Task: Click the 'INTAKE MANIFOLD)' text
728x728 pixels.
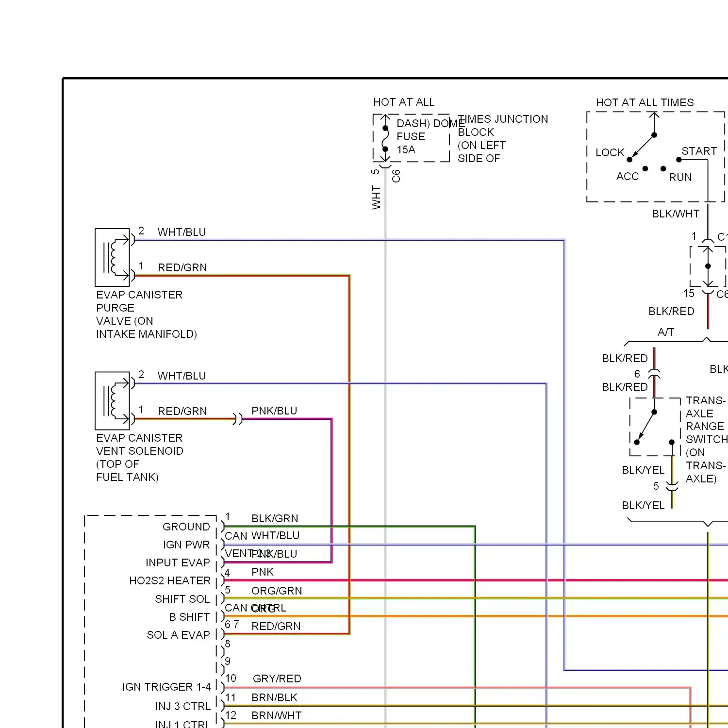Action: click(x=147, y=334)
